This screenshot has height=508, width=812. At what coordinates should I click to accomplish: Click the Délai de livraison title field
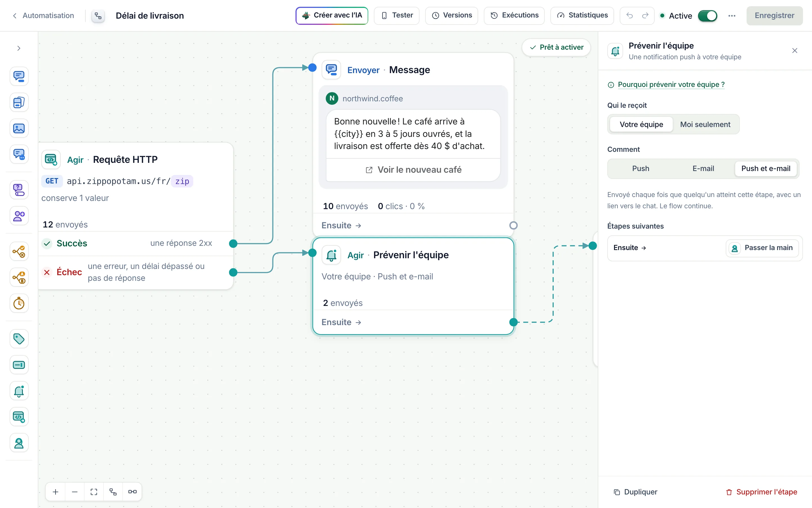pyautogui.click(x=150, y=16)
